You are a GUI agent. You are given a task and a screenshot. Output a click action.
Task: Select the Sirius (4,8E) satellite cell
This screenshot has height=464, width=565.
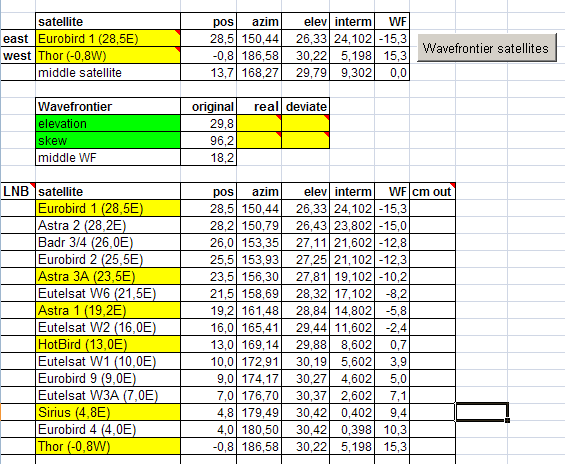coord(108,412)
